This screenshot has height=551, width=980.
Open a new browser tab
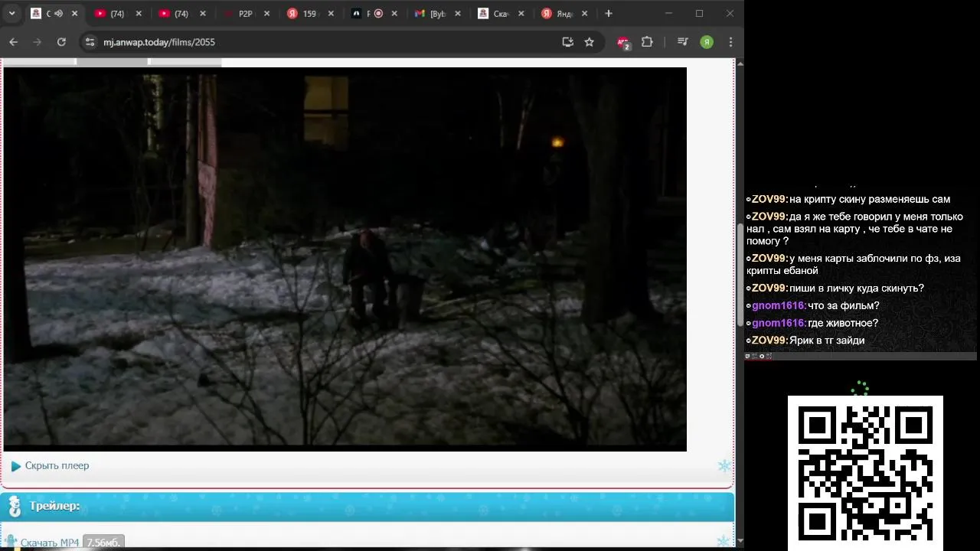609,14
